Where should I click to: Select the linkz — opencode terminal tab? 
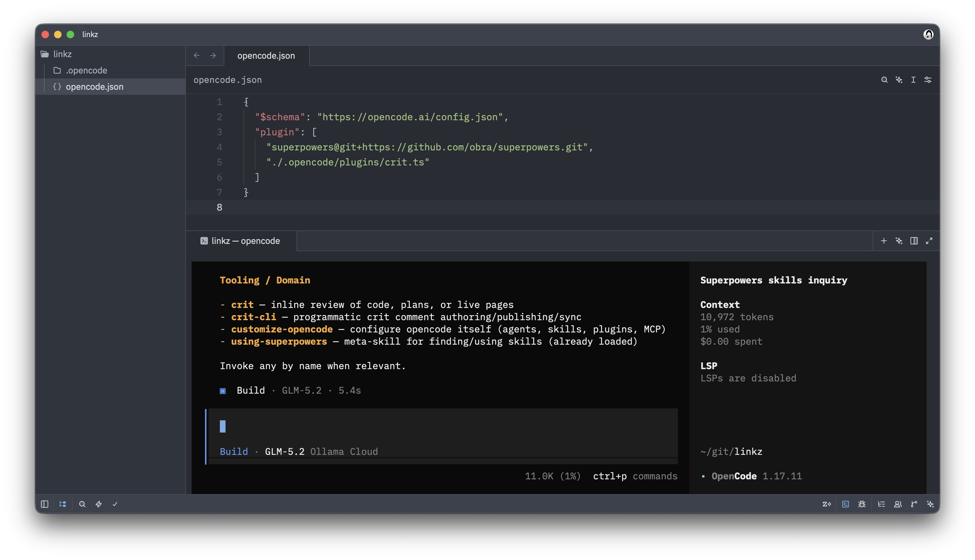[241, 241]
